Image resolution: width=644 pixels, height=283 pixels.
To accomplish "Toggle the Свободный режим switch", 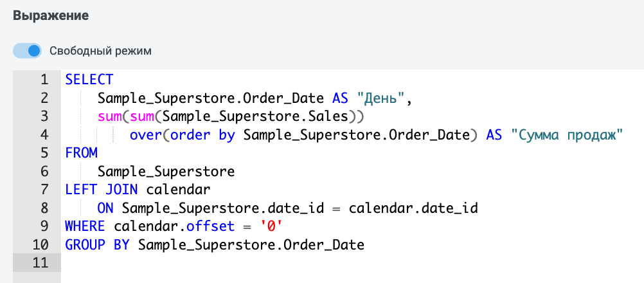I will 27,51.
